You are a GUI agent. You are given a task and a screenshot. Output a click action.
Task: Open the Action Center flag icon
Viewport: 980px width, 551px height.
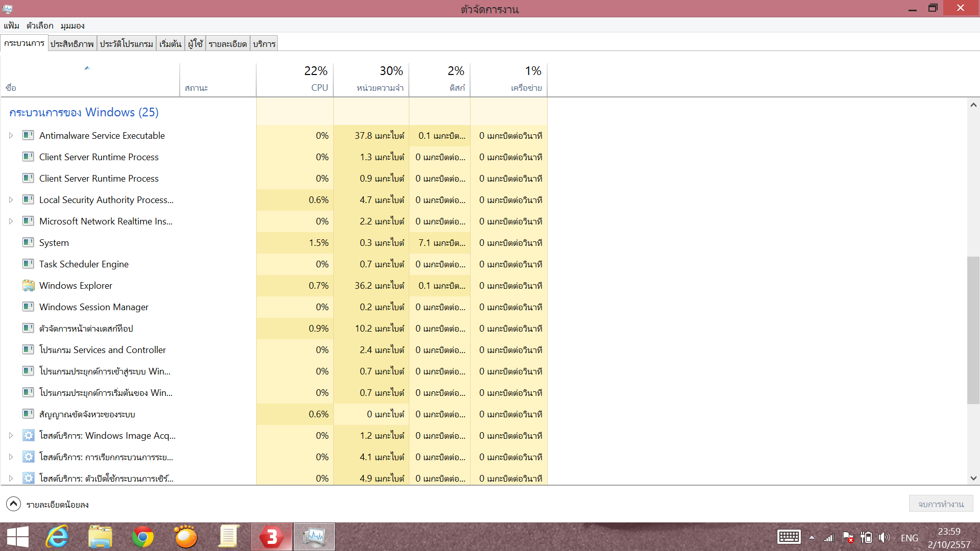[x=848, y=538]
